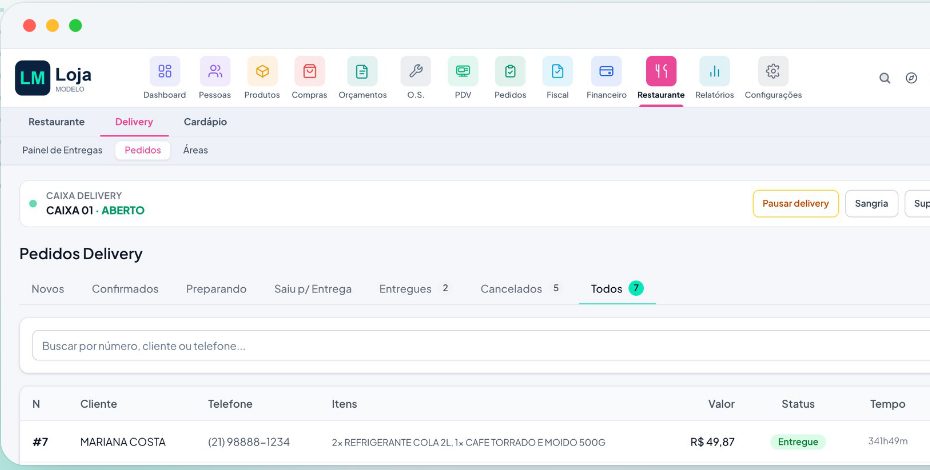Image resolution: width=930 pixels, height=470 pixels.
Task: Click the Telefone column header
Action: coord(230,404)
